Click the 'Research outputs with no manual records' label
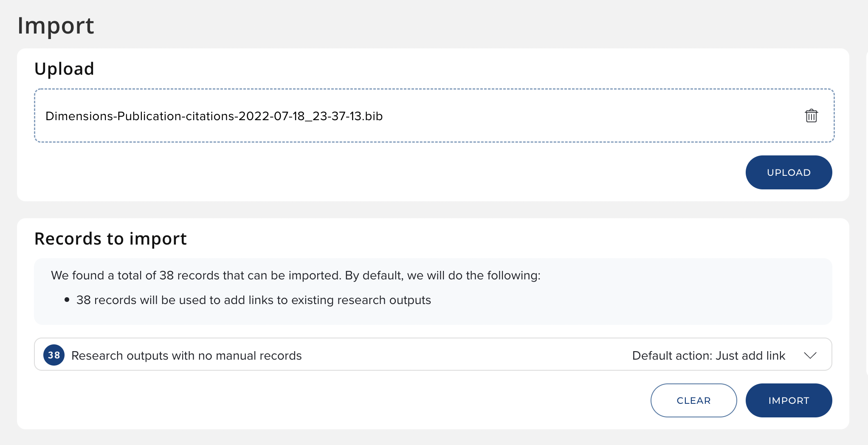Image resolution: width=868 pixels, height=445 pixels. [186, 355]
